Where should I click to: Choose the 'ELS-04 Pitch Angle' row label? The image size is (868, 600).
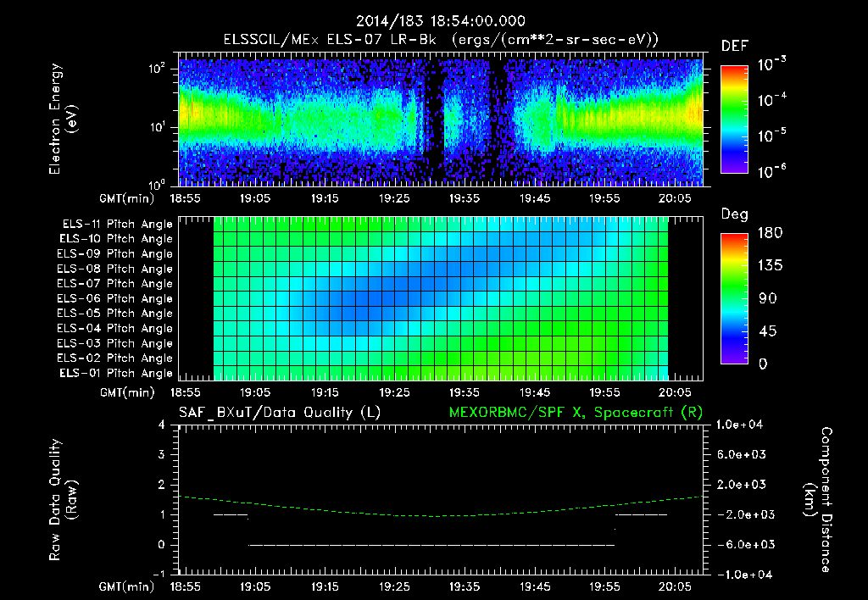click(x=115, y=328)
